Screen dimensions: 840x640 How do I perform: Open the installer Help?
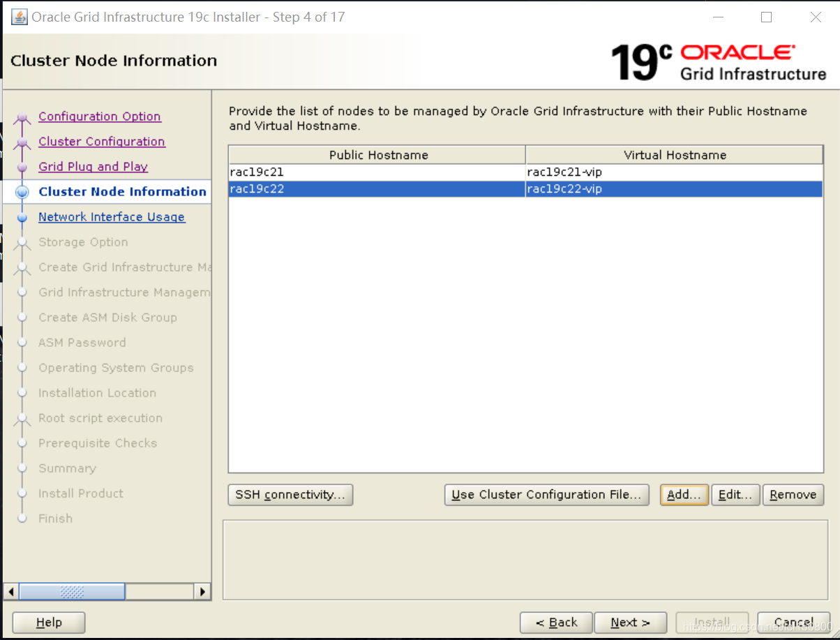49,623
